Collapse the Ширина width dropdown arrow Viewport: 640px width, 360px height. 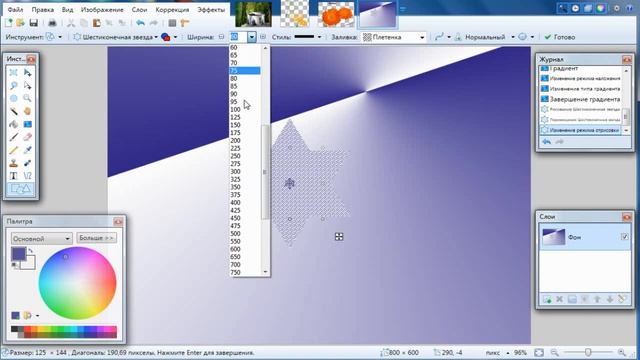coord(252,37)
